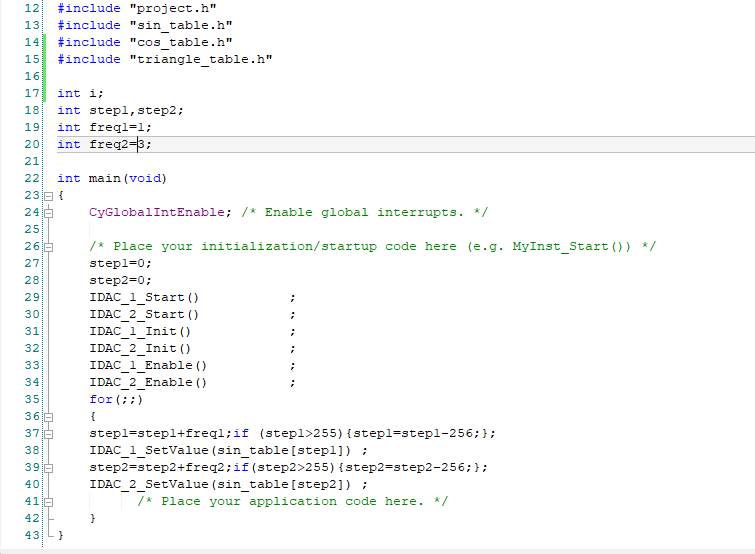
Task: Click the 'step2=step2+freq2' statement
Action: [156, 467]
